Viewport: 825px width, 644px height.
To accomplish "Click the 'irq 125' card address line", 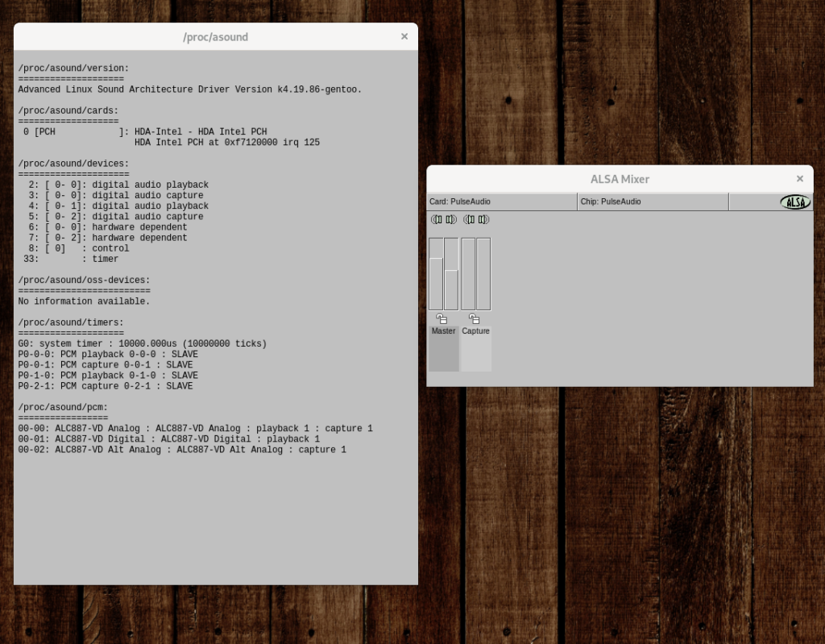I will pyautogui.click(x=226, y=142).
